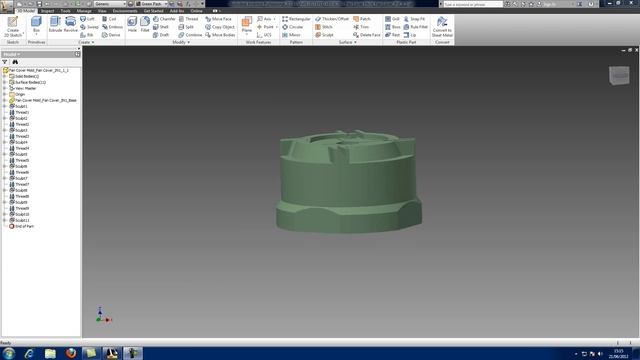Select the Box primitive tool
The width and height of the screenshot is (640, 360).
[x=36, y=25]
